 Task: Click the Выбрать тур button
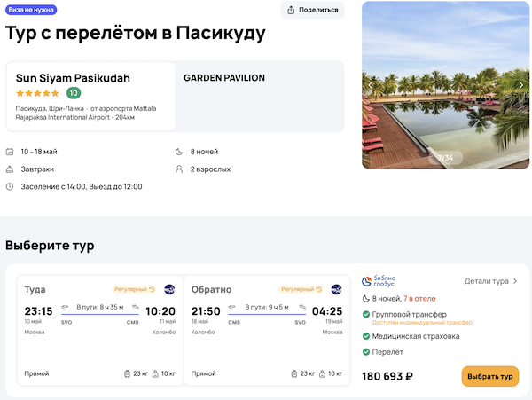[x=489, y=376]
